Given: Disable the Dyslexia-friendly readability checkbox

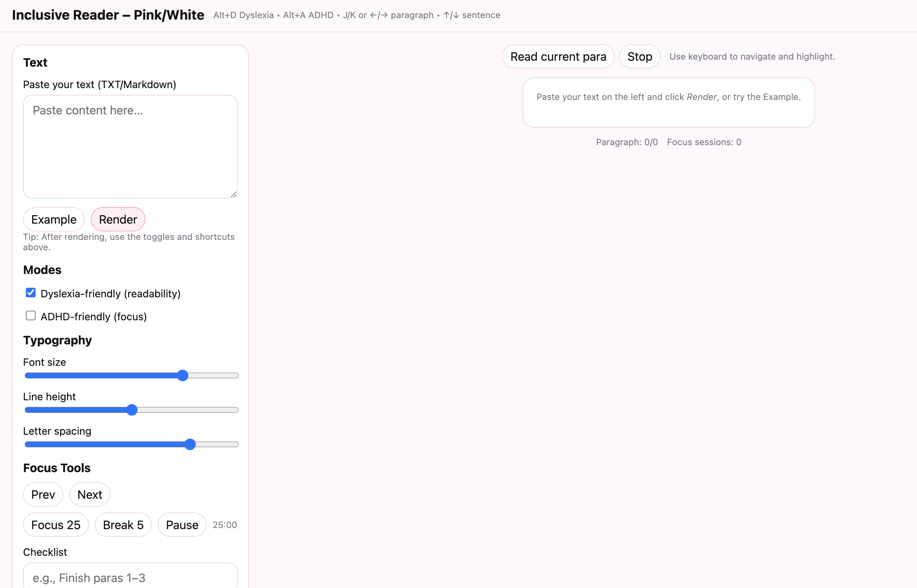Looking at the screenshot, I should point(30,293).
